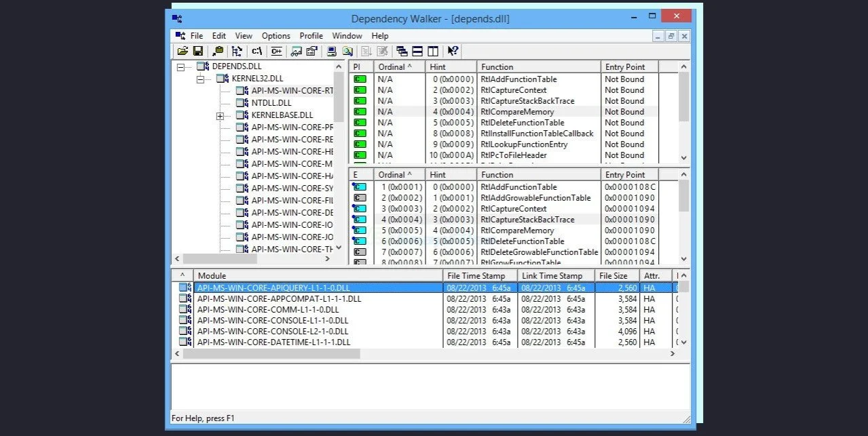Select RtlInstallFunctionTableCallback import row
The width and height of the screenshot is (868, 436).
(x=514, y=134)
